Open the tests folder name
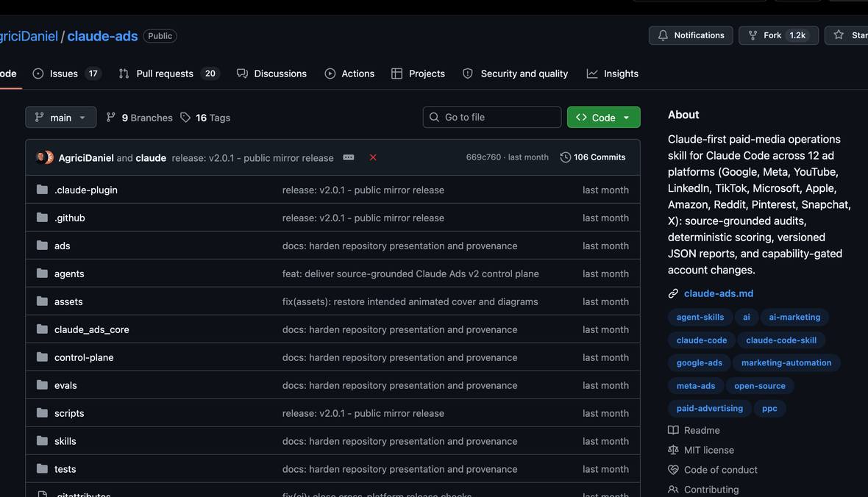 click(x=65, y=469)
